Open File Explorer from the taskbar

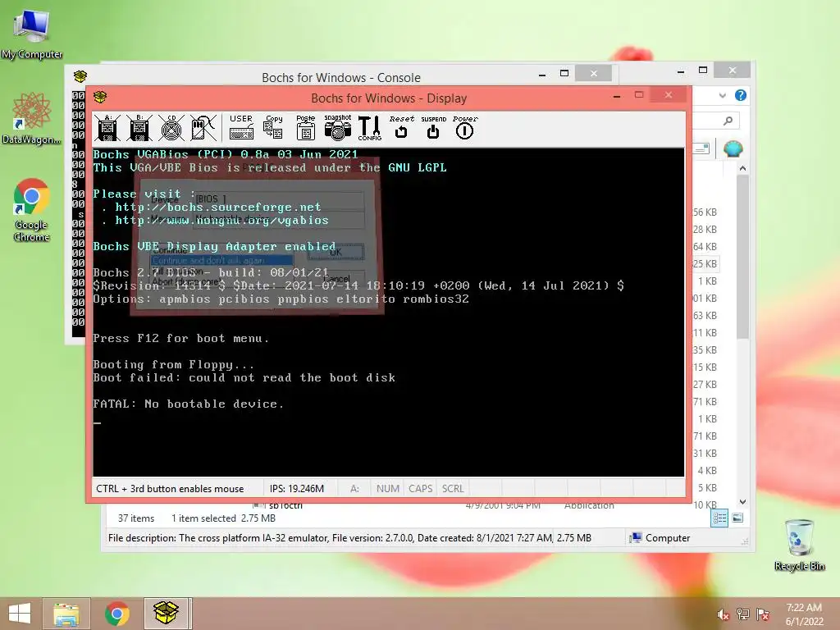[66, 614]
